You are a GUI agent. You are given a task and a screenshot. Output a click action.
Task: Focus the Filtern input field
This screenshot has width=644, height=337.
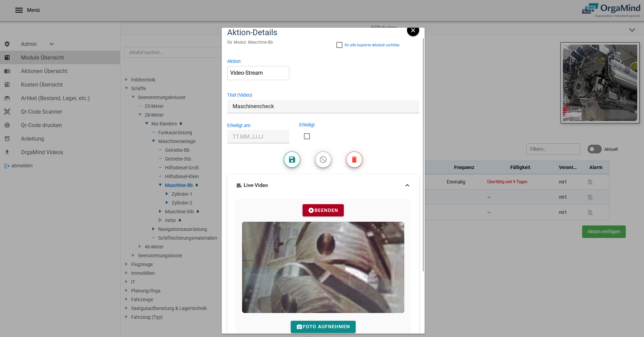point(553,149)
